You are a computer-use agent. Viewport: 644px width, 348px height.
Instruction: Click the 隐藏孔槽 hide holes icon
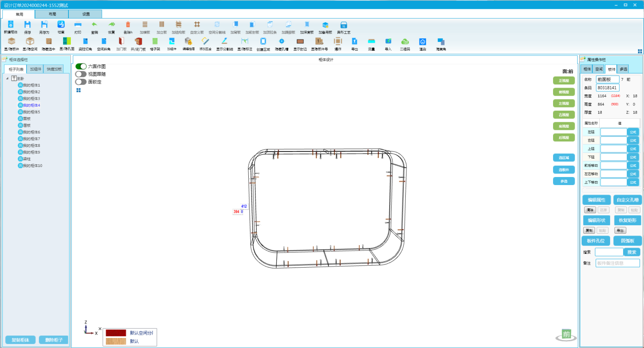coord(282,41)
